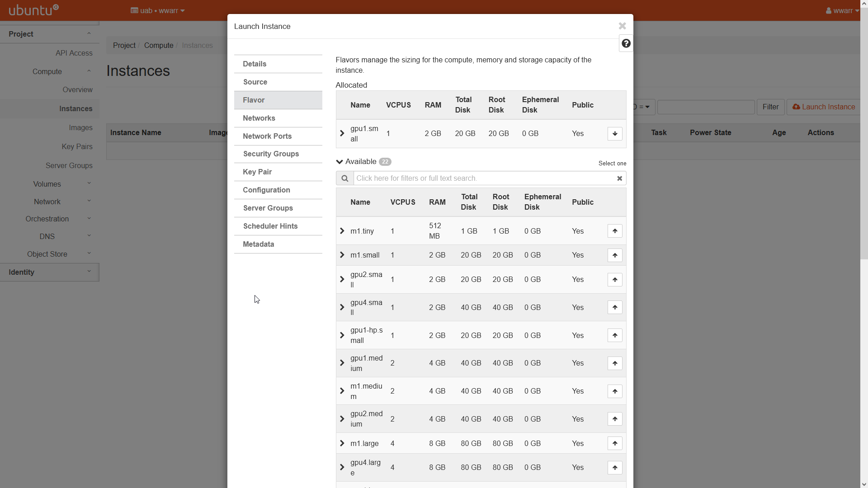The image size is (868, 488).
Task: Click Compute breadcrumb link
Action: pos(159,45)
